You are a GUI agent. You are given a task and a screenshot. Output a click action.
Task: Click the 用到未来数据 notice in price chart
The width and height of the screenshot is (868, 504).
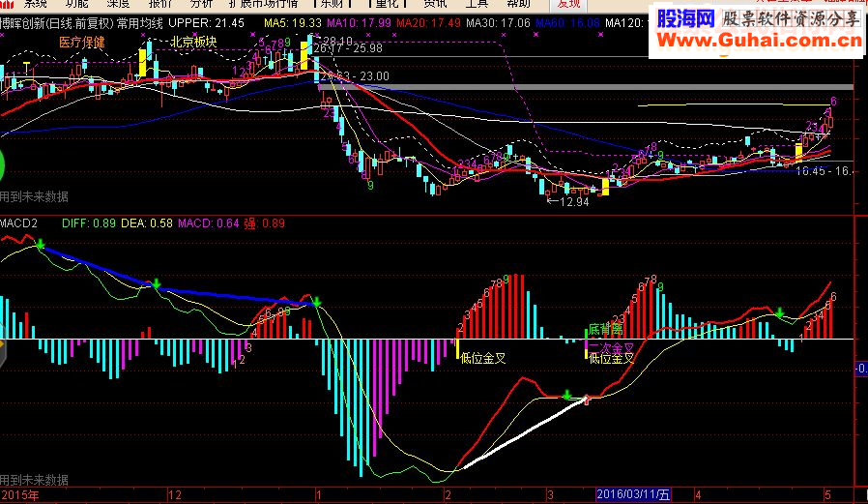(x=35, y=196)
